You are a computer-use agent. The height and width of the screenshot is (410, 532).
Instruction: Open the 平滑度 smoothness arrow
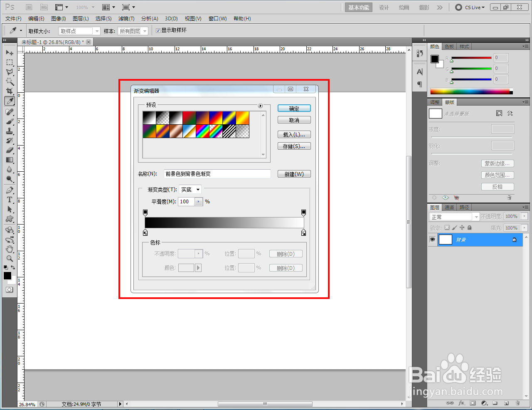198,202
